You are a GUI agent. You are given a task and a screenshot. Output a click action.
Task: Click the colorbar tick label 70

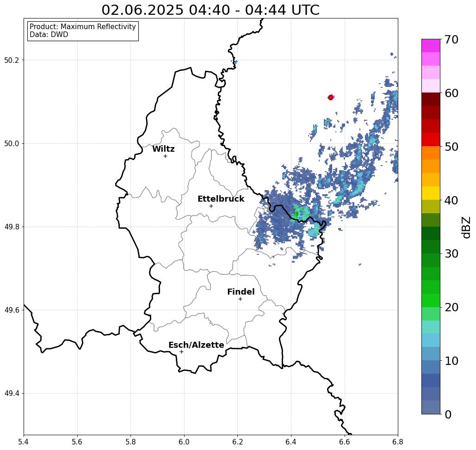[451, 39]
